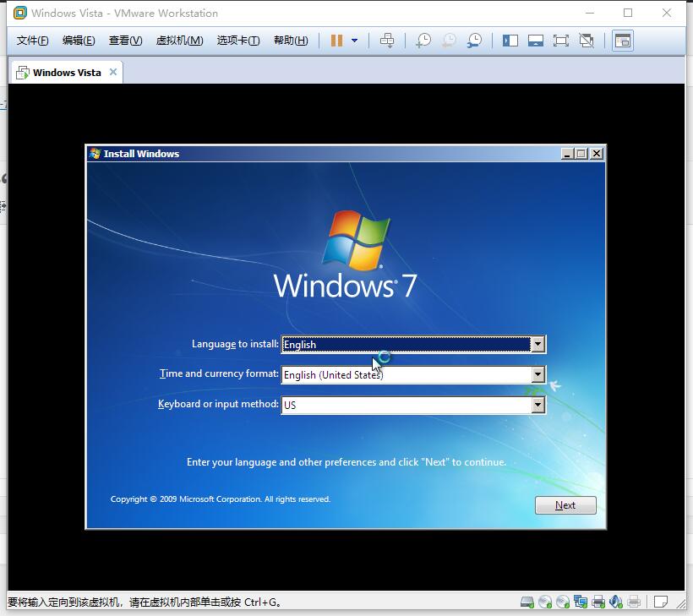Viewport: 693px width, 616px height.
Task: Click the message log note icon
Action: [x=661, y=602]
